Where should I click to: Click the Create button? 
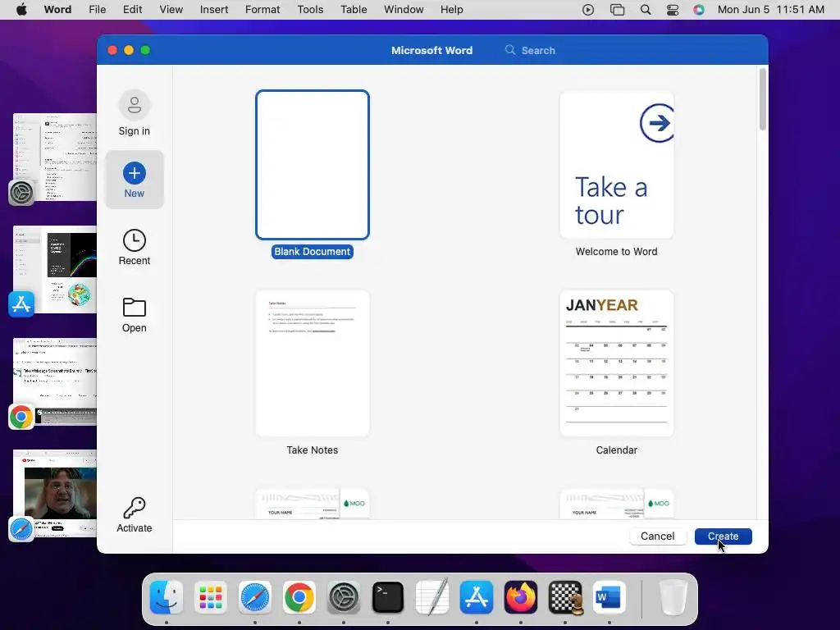pyautogui.click(x=724, y=536)
